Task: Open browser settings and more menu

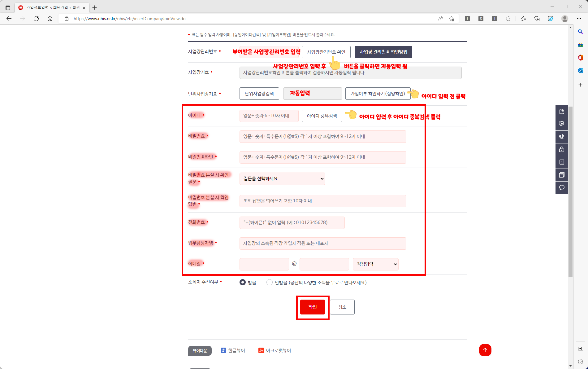Action: pyautogui.click(x=579, y=19)
